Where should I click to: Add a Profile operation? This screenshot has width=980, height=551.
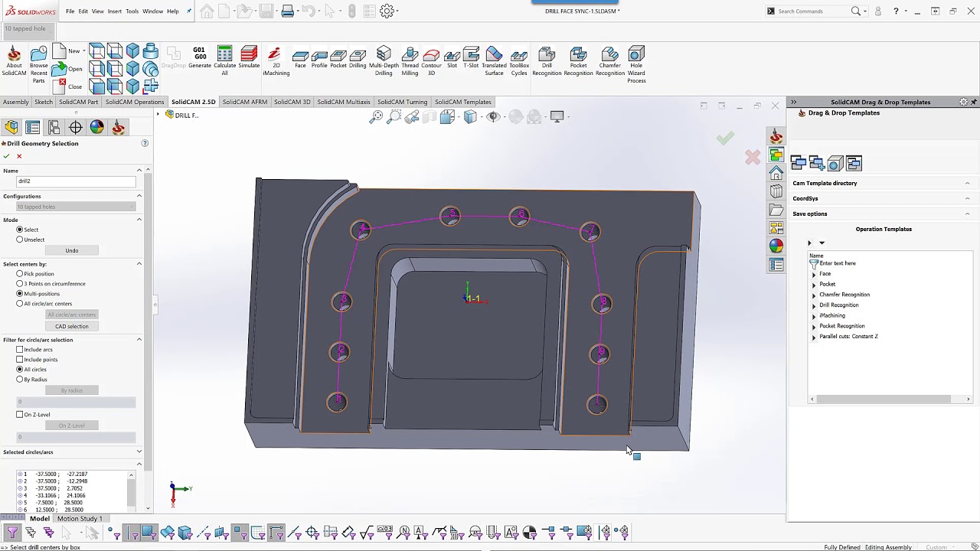pyautogui.click(x=319, y=59)
